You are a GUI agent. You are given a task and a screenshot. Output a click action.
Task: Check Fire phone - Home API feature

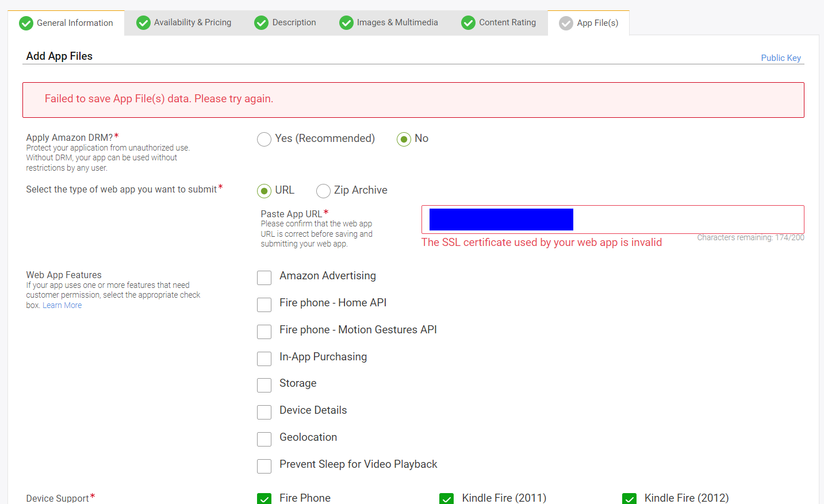pyautogui.click(x=264, y=305)
